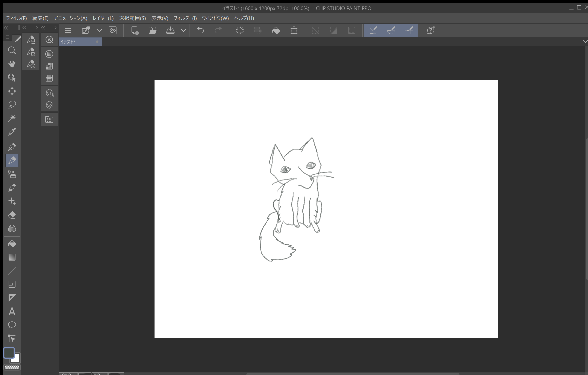Select the Zoom magnifier tool

click(x=12, y=51)
